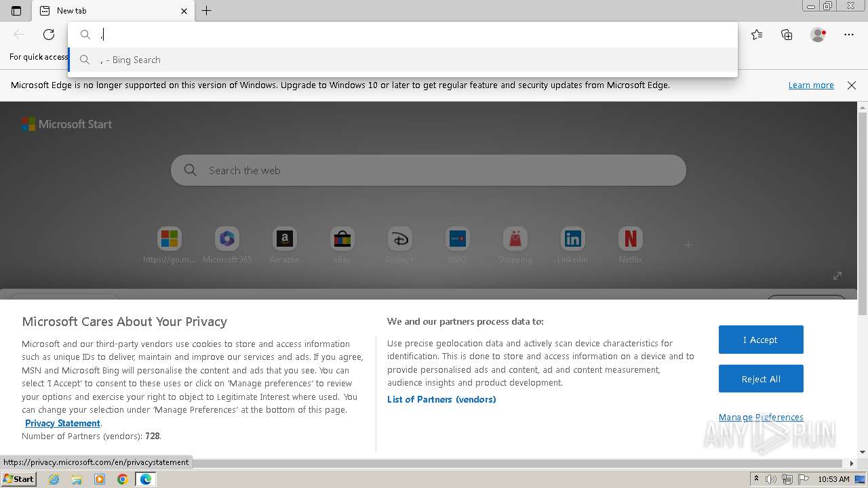Click the Microsoft Start logo
868x488 pixels.
66,124
